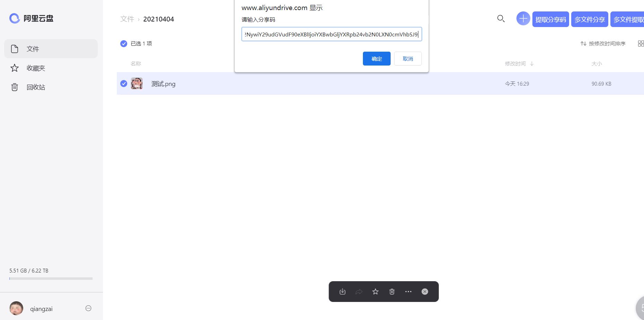Favorite the file using the star toolbar icon
Screen dimensions: 644x320
pos(375,292)
